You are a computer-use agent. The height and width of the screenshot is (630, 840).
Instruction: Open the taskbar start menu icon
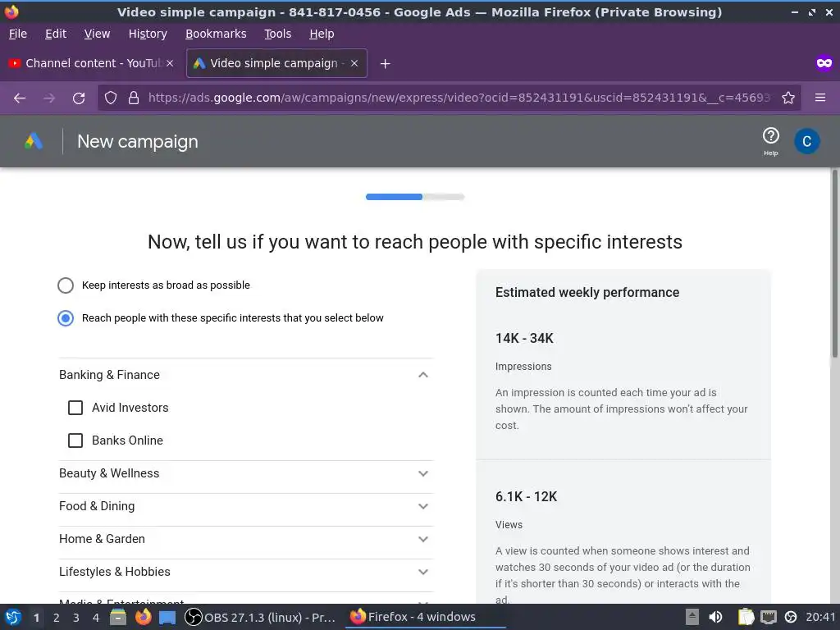[13, 617]
